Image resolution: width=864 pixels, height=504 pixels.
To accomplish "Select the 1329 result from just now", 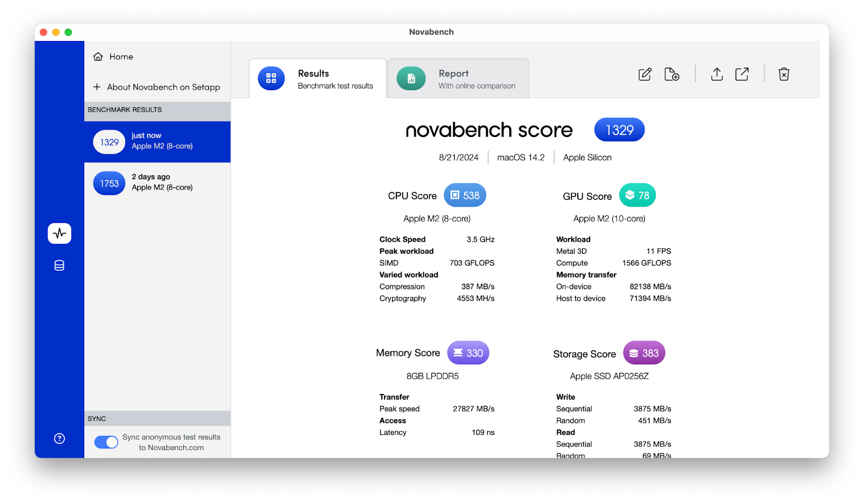I will (157, 142).
